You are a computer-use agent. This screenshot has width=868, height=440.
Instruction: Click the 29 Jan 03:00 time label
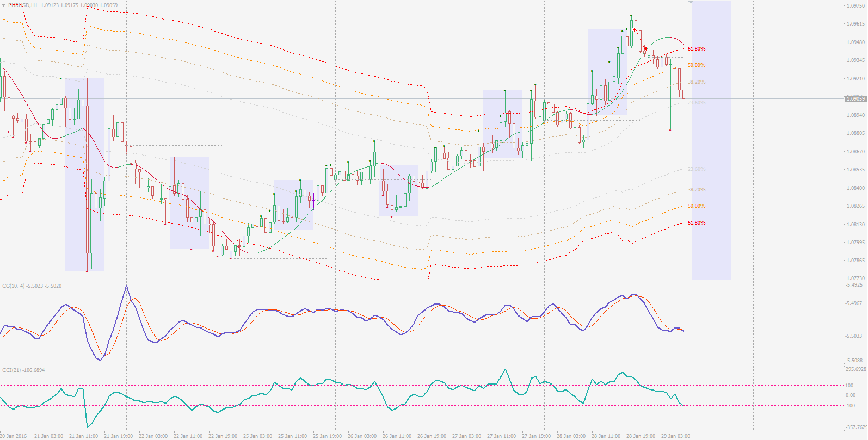[675, 436]
